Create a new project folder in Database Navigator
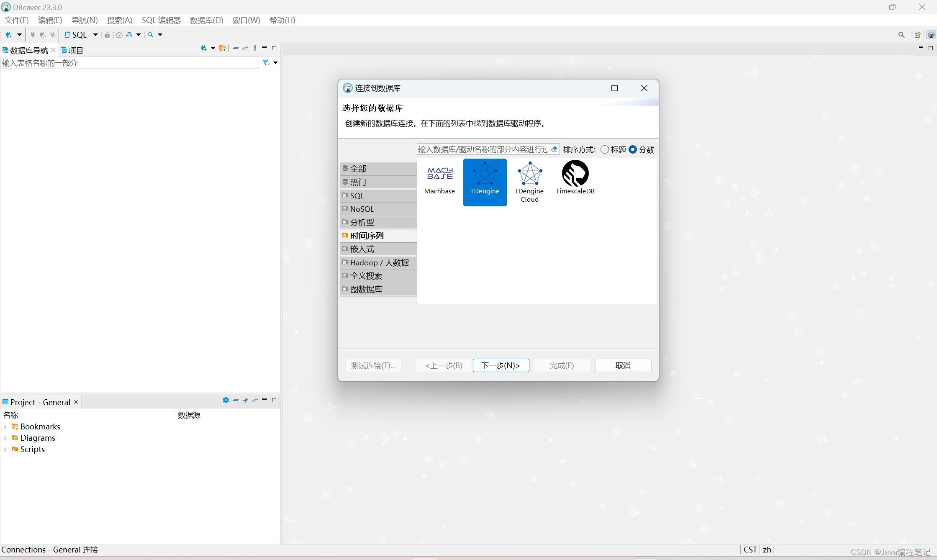The width and height of the screenshot is (937, 560). (223, 49)
